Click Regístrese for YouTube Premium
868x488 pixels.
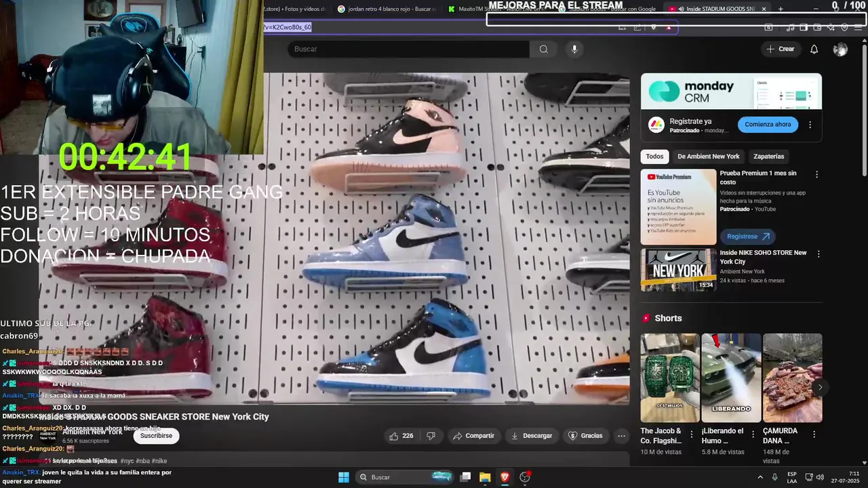pyautogui.click(x=748, y=237)
